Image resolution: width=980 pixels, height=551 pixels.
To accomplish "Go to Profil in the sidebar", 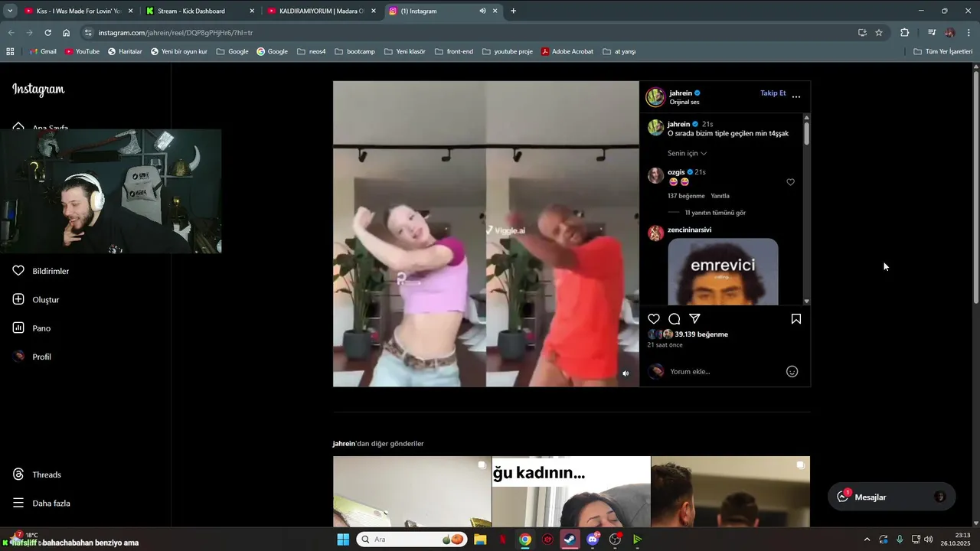I will [x=31, y=357].
